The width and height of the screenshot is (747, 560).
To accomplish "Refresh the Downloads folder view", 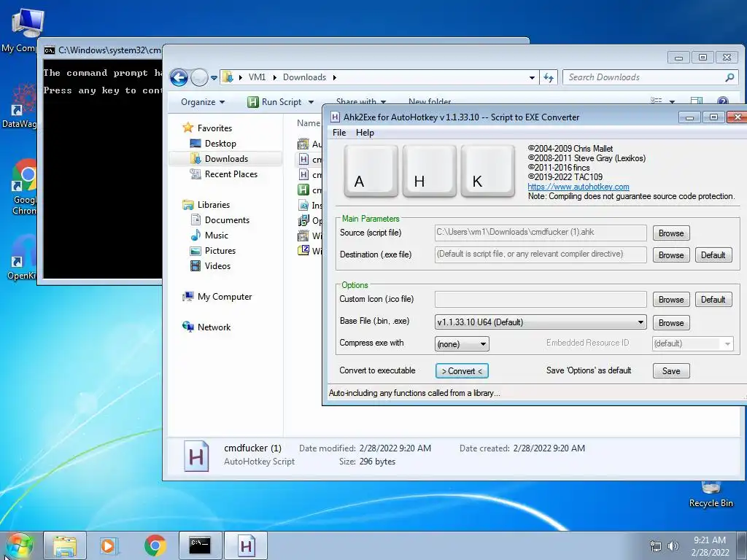I will (549, 77).
